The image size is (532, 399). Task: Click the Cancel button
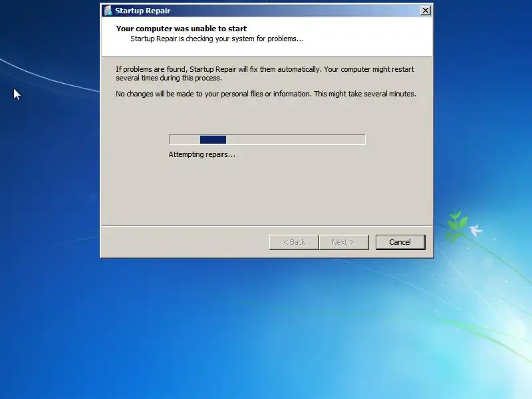coord(400,242)
